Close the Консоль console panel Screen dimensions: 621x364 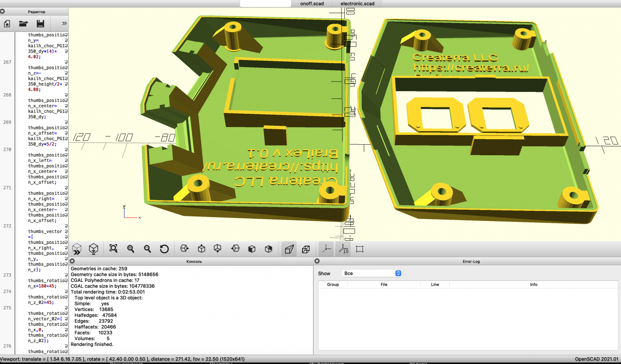(x=72, y=261)
